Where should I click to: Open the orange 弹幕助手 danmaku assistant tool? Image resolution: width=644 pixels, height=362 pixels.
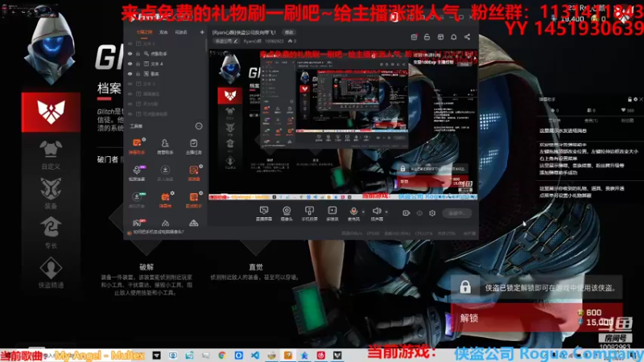click(137, 146)
